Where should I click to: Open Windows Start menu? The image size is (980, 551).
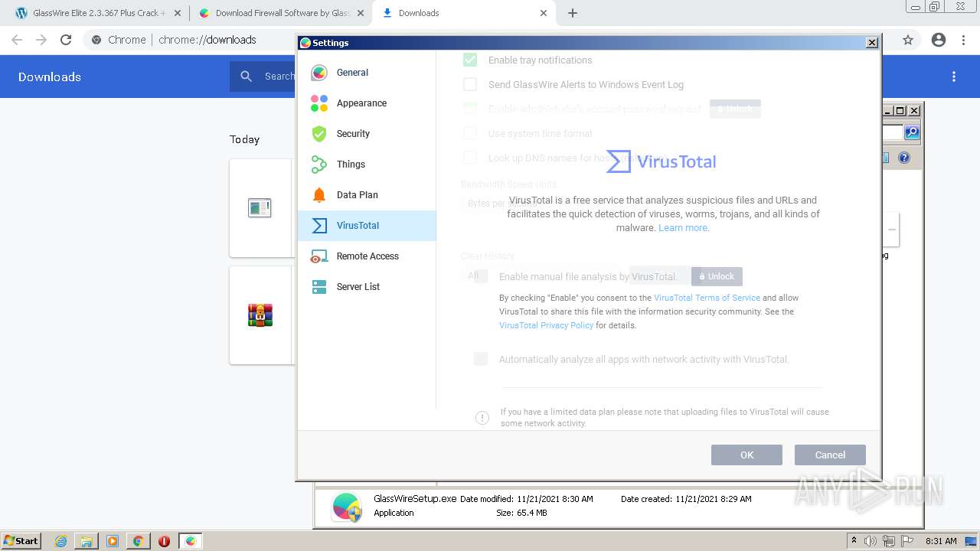tap(21, 541)
